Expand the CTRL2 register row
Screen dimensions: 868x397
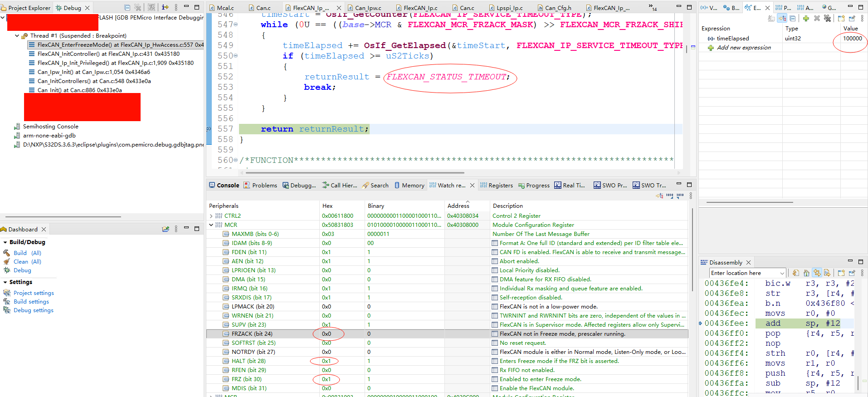coord(211,216)
